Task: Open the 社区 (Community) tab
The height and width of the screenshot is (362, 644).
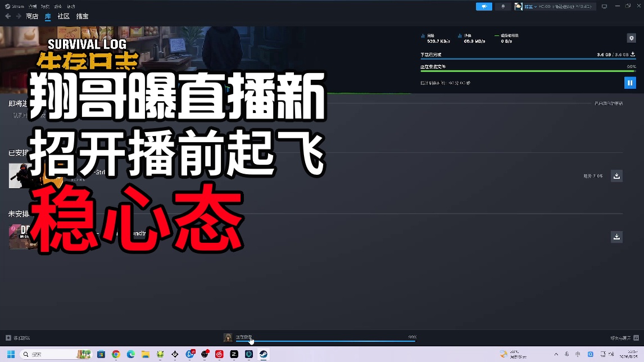Action: tap(64, 16)
